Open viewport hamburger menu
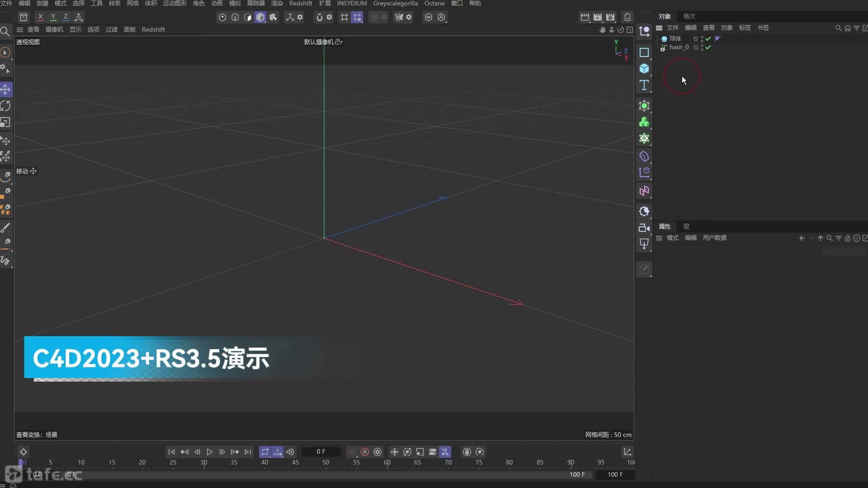 (20, 30)
